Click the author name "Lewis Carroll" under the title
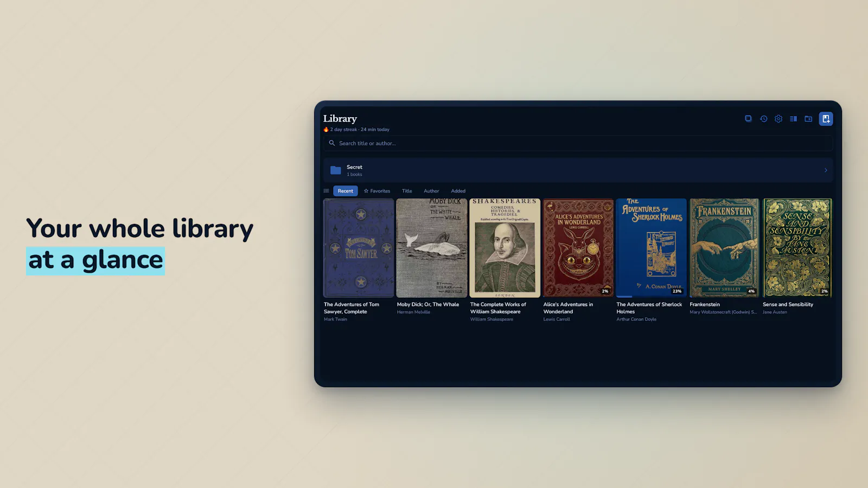The width and height of the screenshot is (868, 488). point(557,319)
